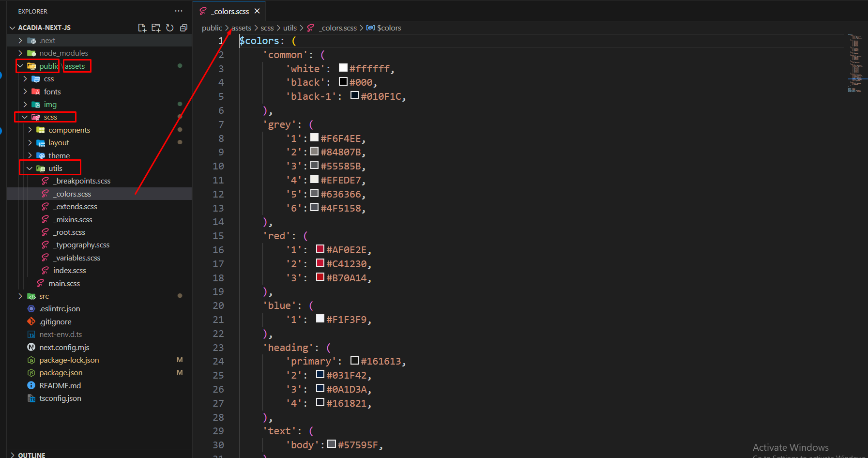868x458 pixels.
Task: Collapse the ACADIA-NEXT-JS project section
Action: pos(13,28)
